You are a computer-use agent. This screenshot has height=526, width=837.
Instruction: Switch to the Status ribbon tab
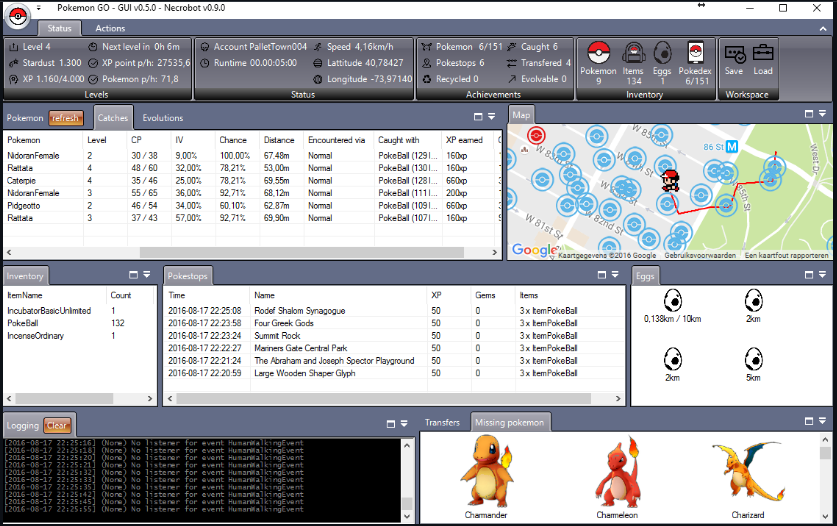pyautogui.click(x=59, y=28)
